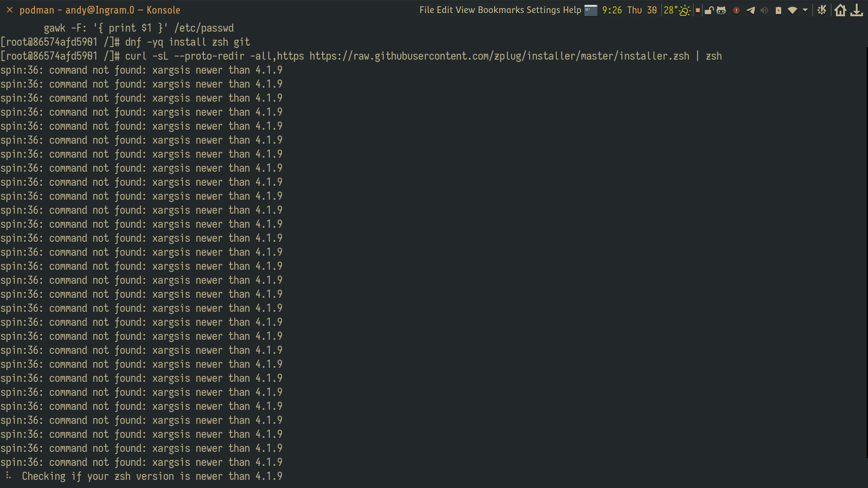Click the orange square tray icon

(698, 10)
